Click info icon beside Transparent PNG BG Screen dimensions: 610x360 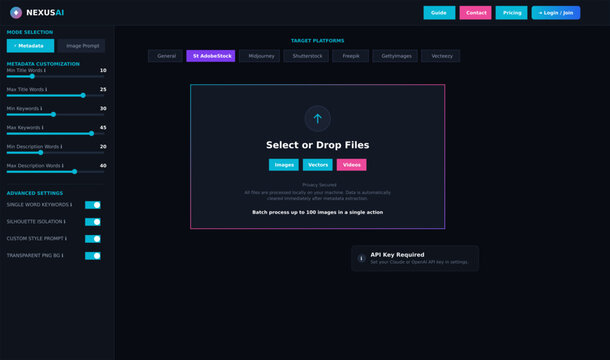coord(62,256)
